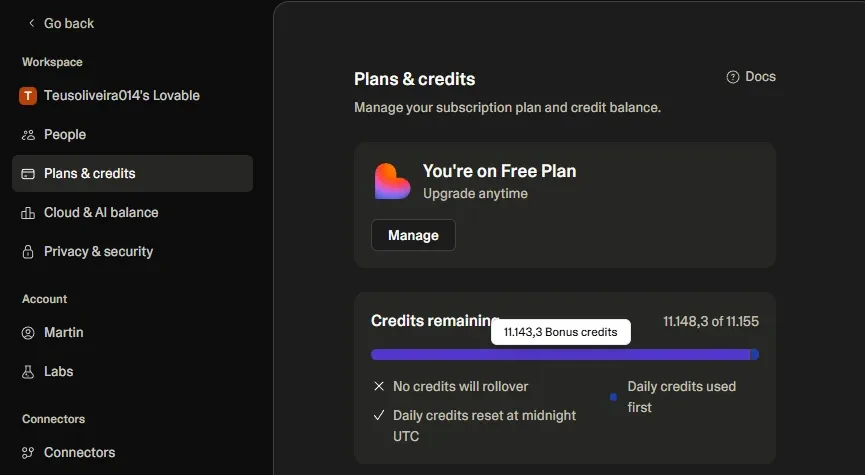The width and height of the screenshot is (865, 475).
Task: Click the Go back arrow icon
Action: point(31,23)
